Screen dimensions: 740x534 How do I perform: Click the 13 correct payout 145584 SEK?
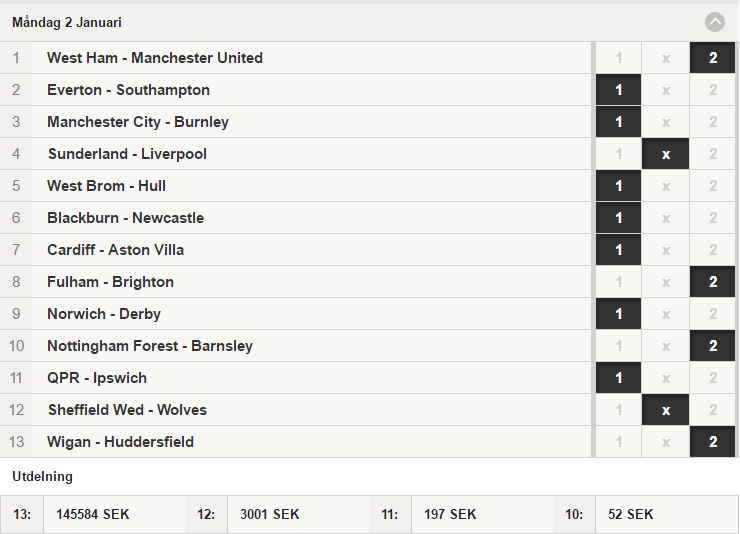pos(92,514)
